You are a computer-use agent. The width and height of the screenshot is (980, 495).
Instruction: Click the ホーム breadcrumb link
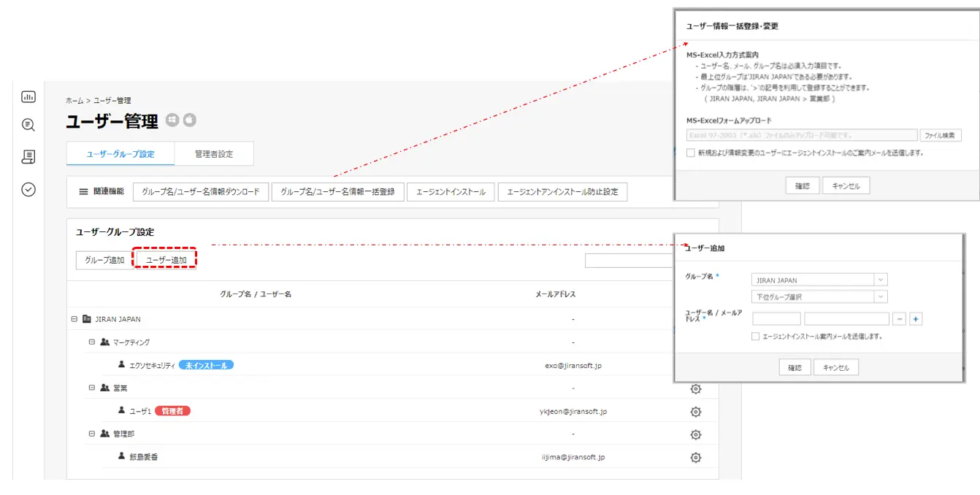74,101
